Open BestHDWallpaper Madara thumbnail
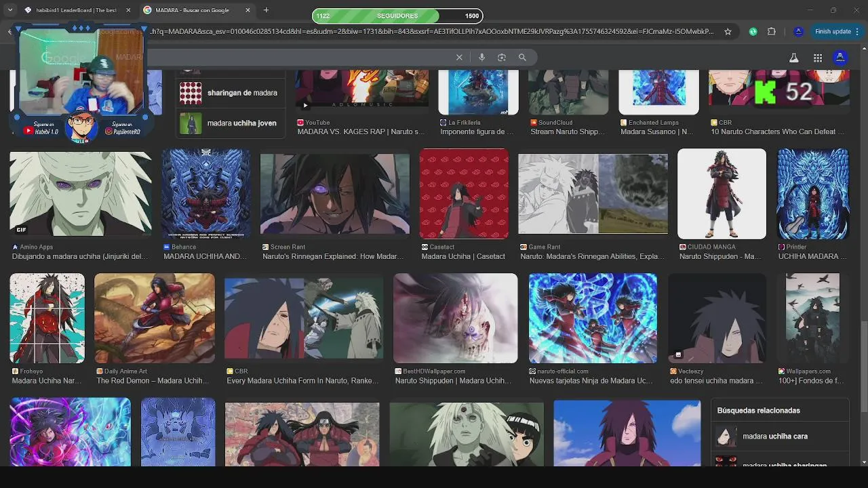The height and width of the screenshot is (488, 868). pos(456,318)
